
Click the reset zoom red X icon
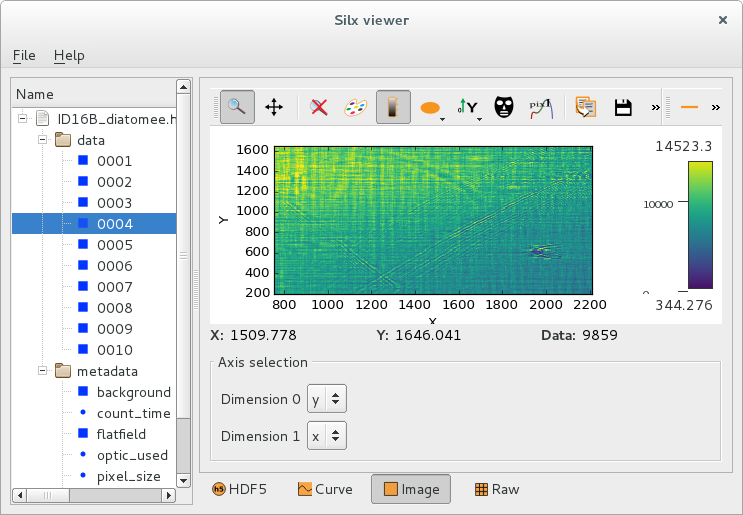pyautogui.click(x=320, y=107)
